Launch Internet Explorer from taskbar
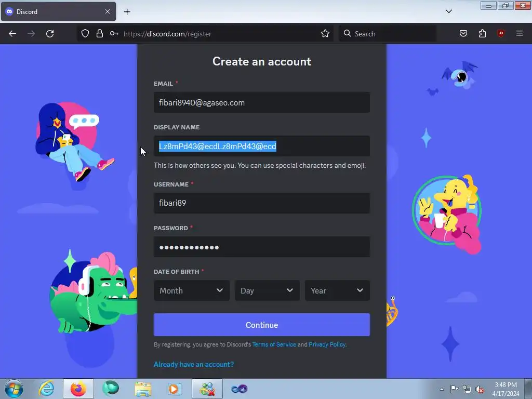The width and height of the screenshot is (532, 399). point(46,389)
